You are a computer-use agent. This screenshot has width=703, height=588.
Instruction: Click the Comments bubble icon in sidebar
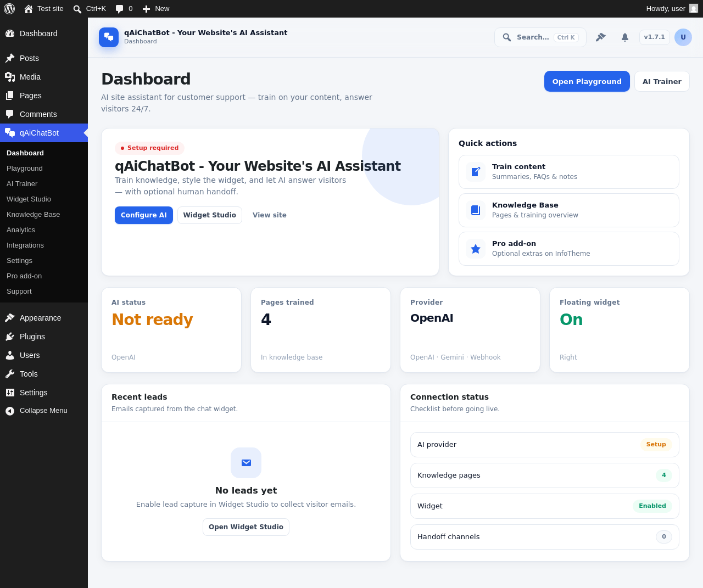pyautogui.click(x=10, y=114)
